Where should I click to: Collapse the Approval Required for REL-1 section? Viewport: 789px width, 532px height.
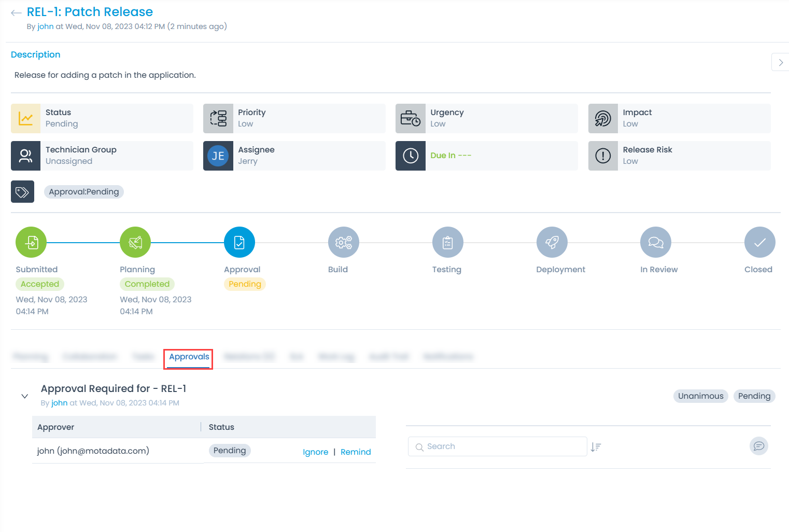pos(24,396)
